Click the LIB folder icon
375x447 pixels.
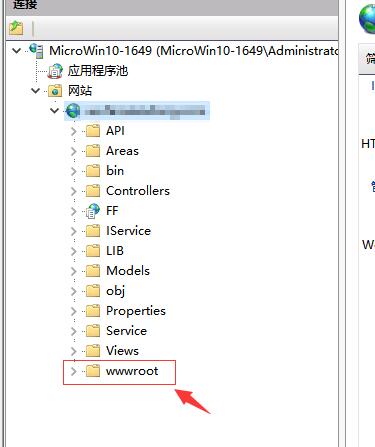pos(93,251)
